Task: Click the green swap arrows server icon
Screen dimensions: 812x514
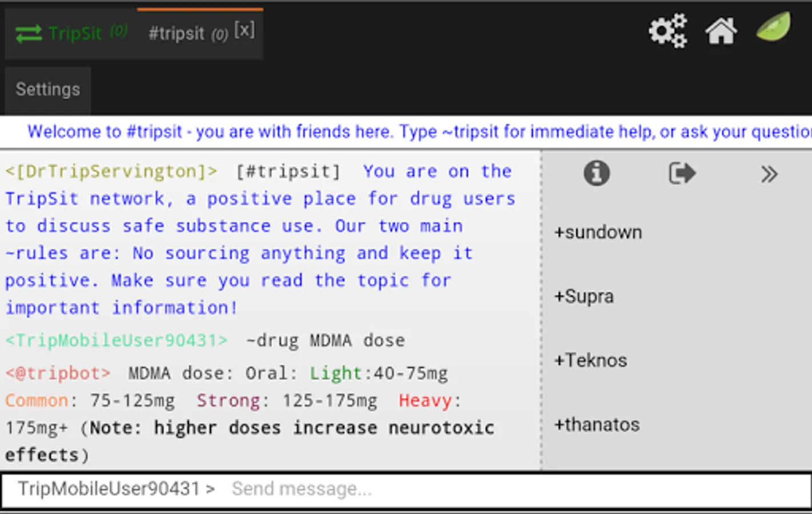Action: tap(29, 34)
